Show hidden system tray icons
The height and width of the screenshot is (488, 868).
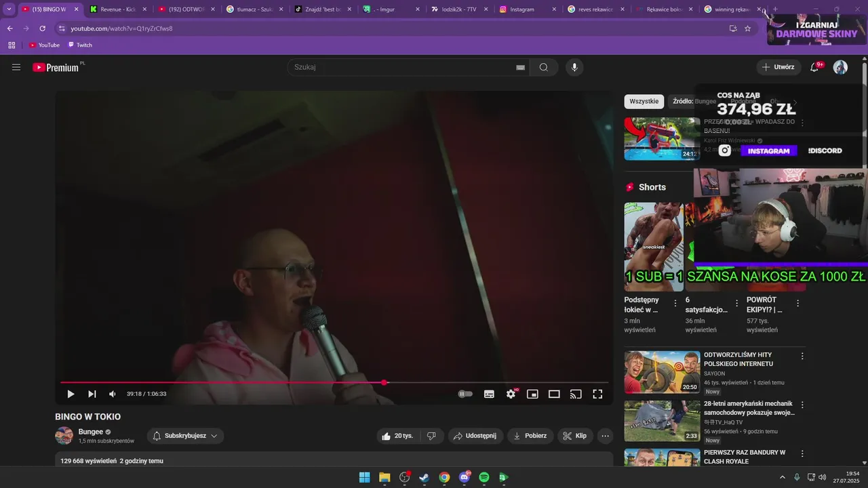pos(783,477)
